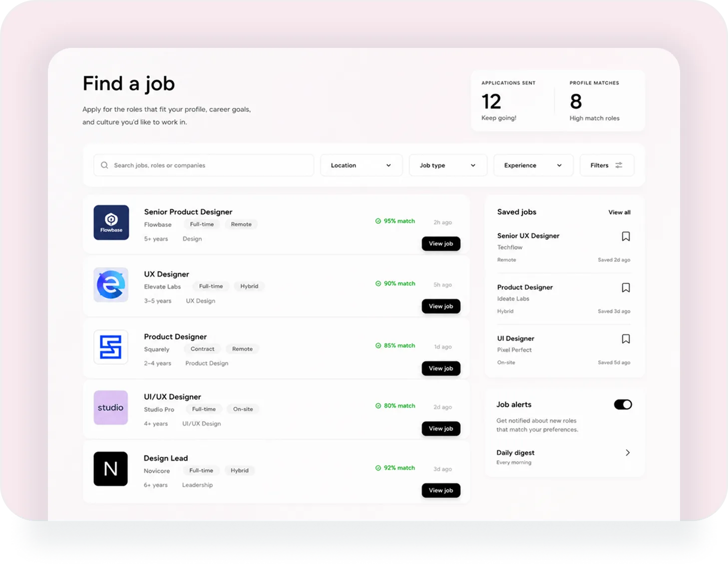Click the Saved jobs heading
Screen dimensions: 728x569
[x=517, y=212]
